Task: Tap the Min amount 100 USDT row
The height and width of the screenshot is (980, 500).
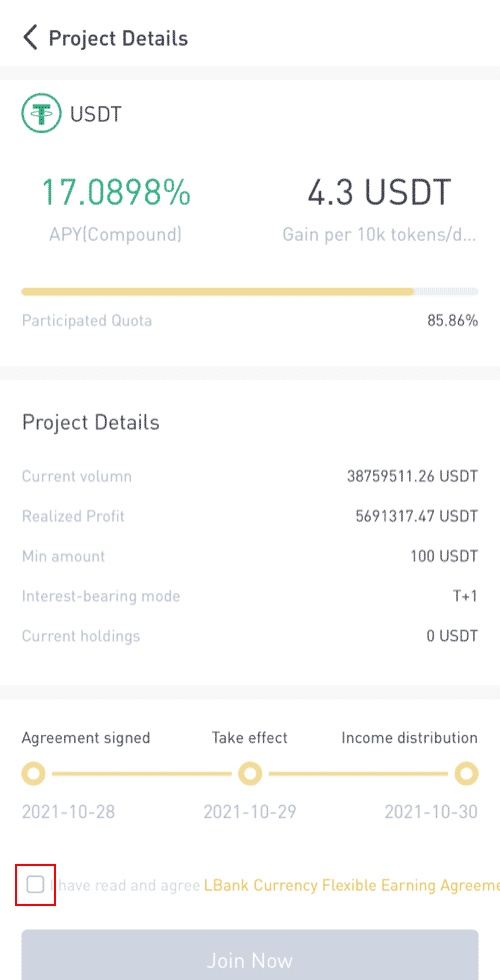Action: tap(250, 556)
